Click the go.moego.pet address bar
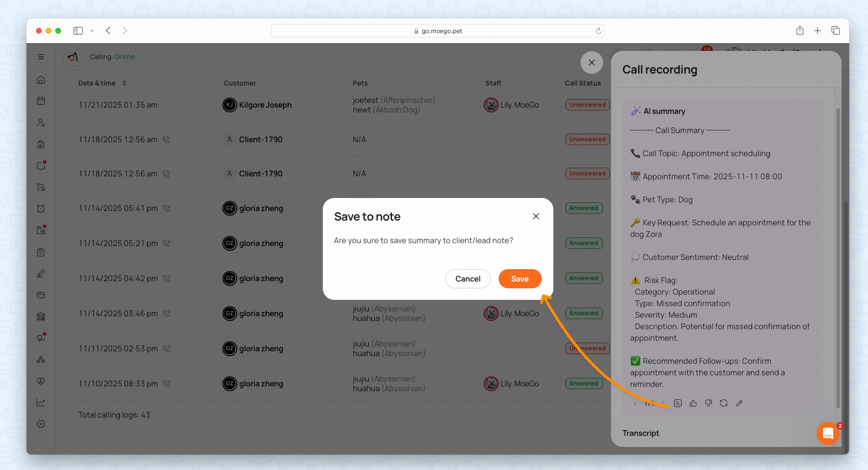This screenshot has height=470, width=868. point(438,31)
